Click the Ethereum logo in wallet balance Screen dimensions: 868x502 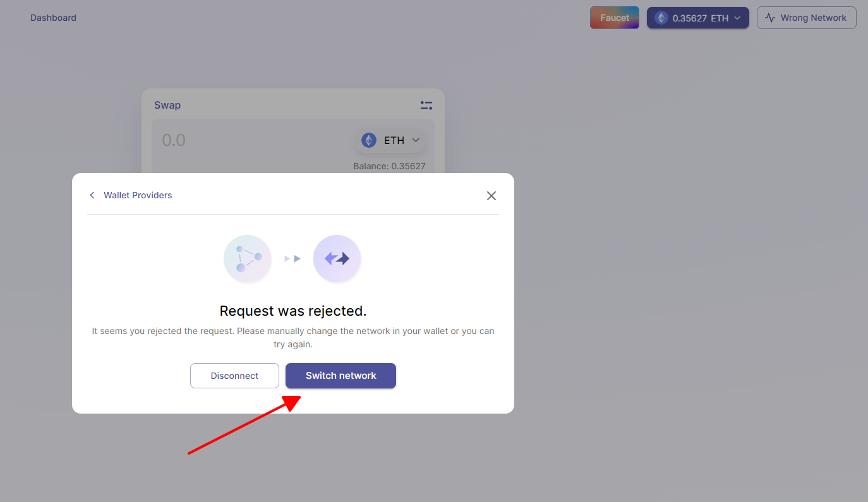click(x=661, y=18)
